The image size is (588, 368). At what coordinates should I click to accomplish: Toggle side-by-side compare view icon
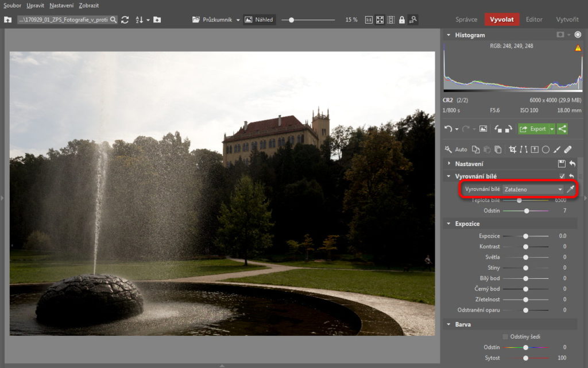click(x=390, y=20)
